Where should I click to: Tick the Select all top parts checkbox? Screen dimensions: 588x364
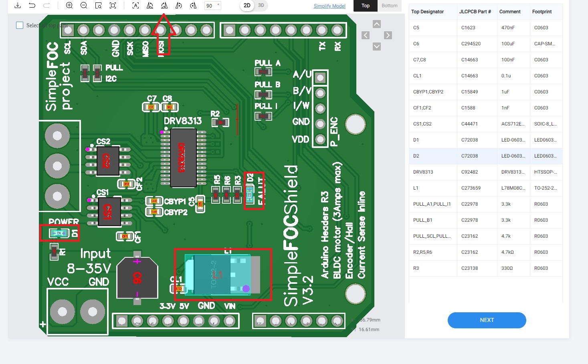(x=20, y=25)
